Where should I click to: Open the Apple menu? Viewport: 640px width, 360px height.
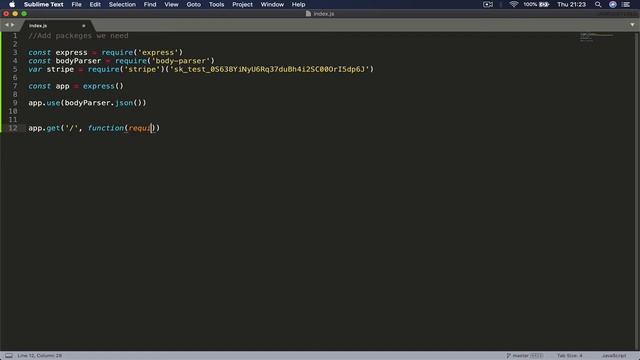point(12,4)
